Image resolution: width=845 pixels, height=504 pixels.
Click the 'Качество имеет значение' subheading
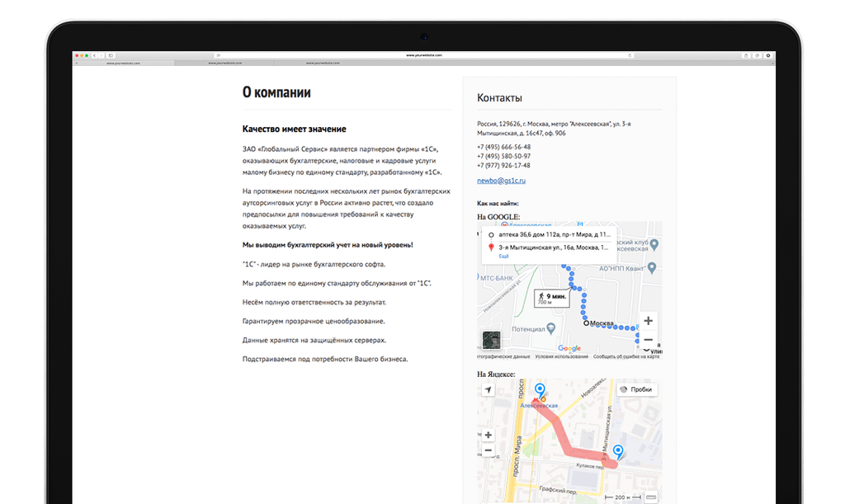(295, 130)
